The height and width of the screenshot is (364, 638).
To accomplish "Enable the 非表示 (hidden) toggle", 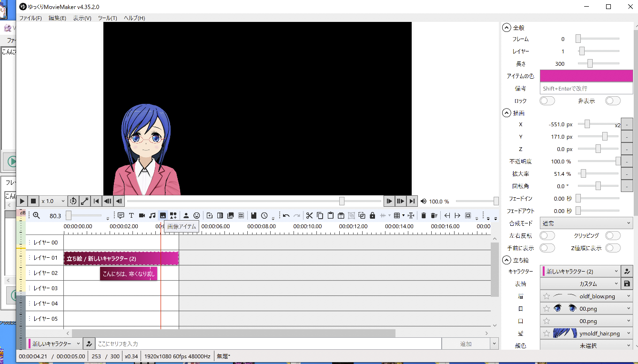I will (x=613, y=101).
